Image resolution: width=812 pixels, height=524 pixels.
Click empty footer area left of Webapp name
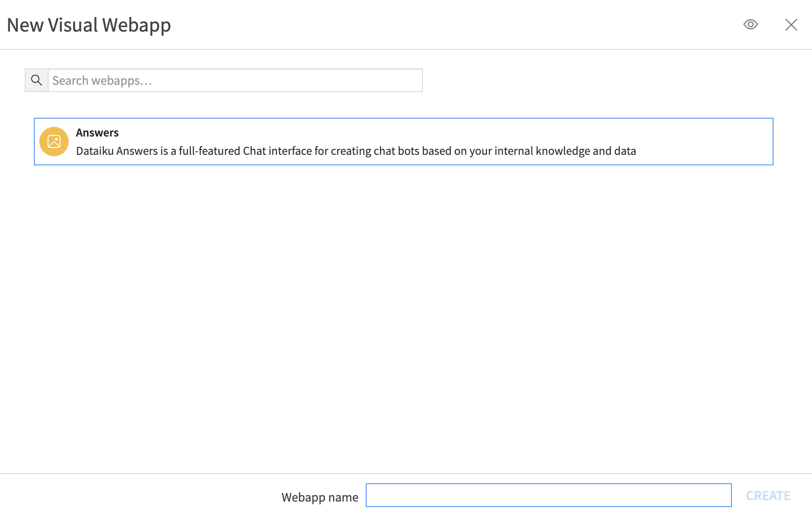click(x=137, y=497)
